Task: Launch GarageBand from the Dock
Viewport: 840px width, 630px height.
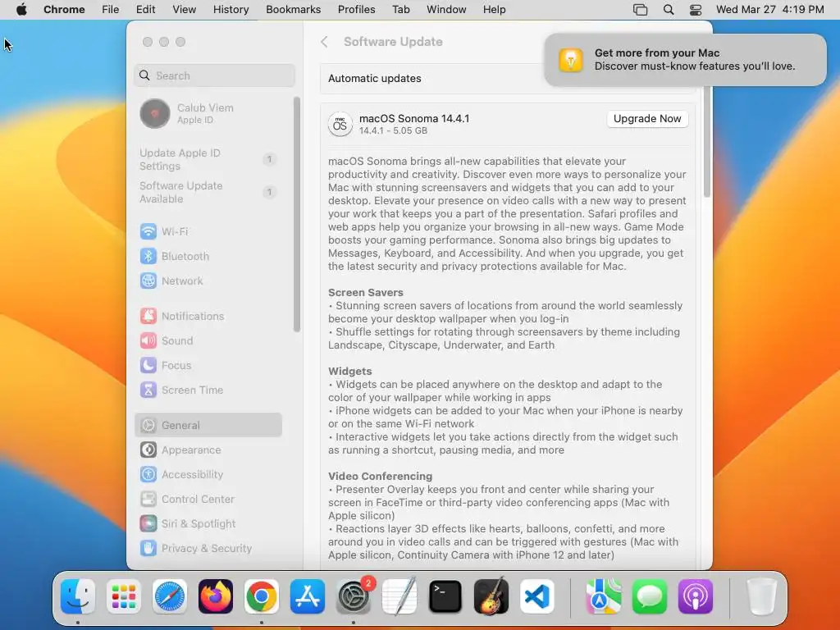Action: coord(491,596)
